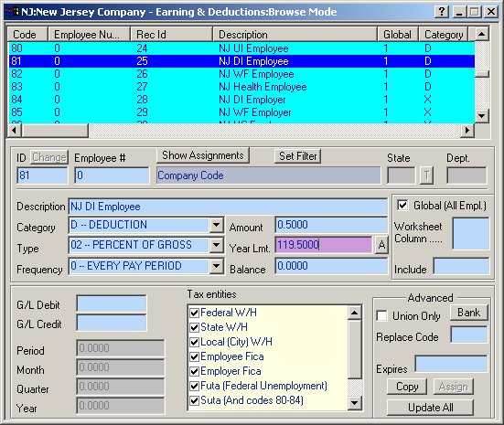Click the help question mark button
The image size is (504, 425).
442,12
